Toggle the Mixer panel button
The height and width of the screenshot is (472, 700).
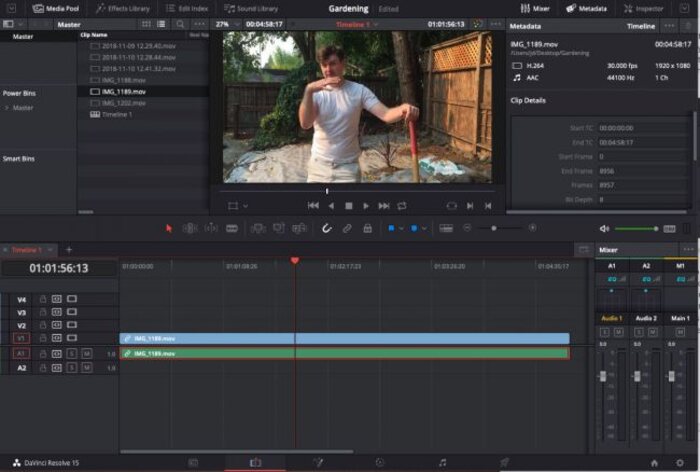[535, 8]
